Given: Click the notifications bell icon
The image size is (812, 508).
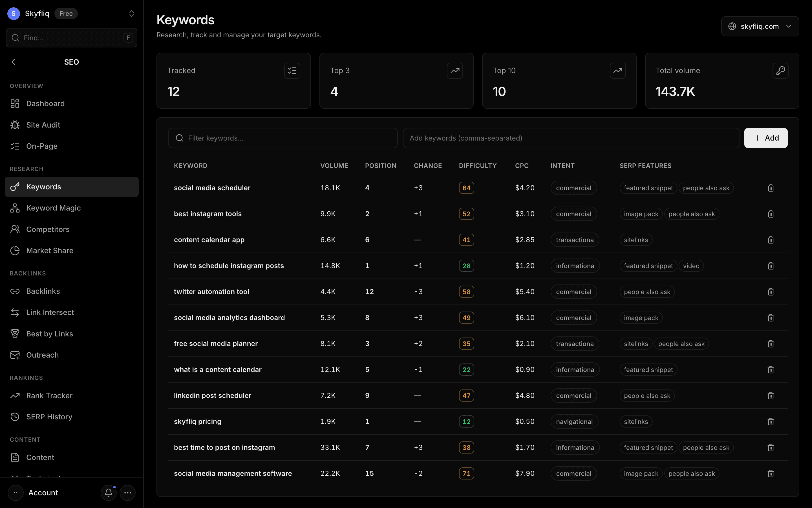Looking at the screenshot, I should pos(108,492).
